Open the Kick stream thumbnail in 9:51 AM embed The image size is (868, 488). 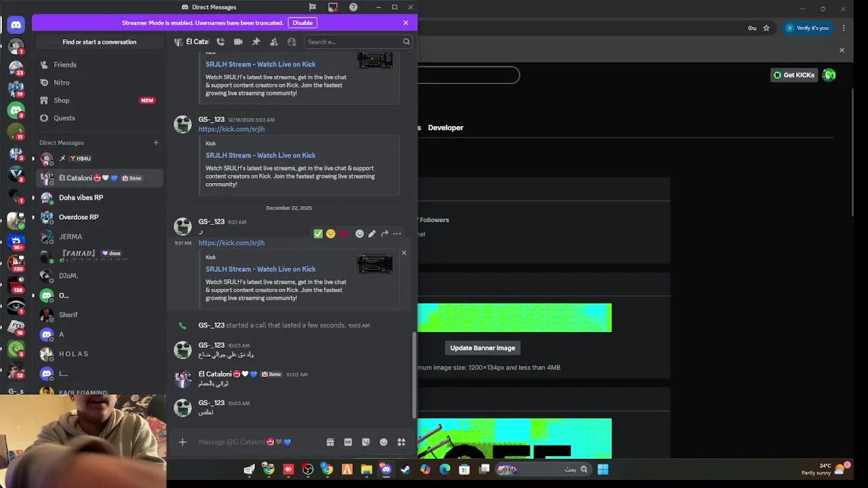tap(375, 264)
